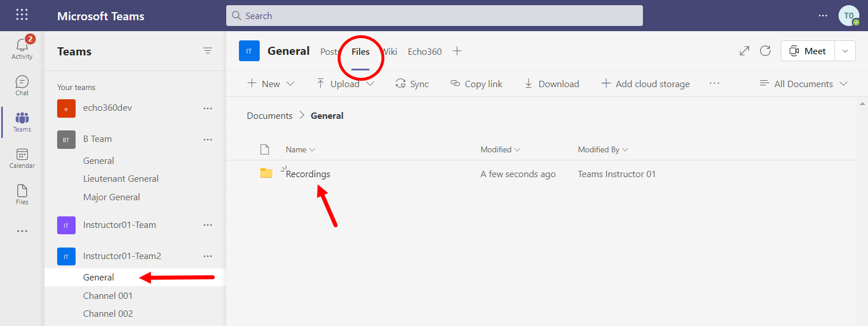Switch to Posts tab

(330, 51)
